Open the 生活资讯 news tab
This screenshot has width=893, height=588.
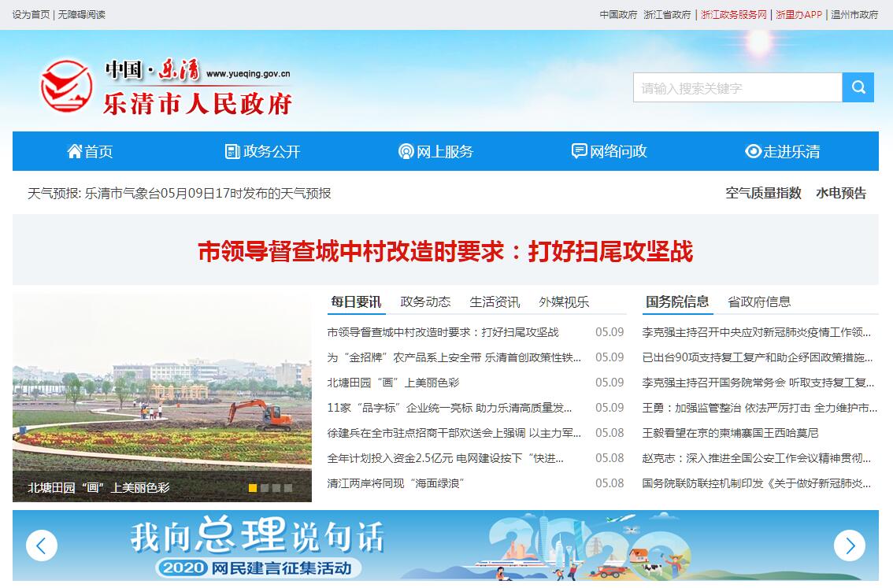[x=495, y=301]
